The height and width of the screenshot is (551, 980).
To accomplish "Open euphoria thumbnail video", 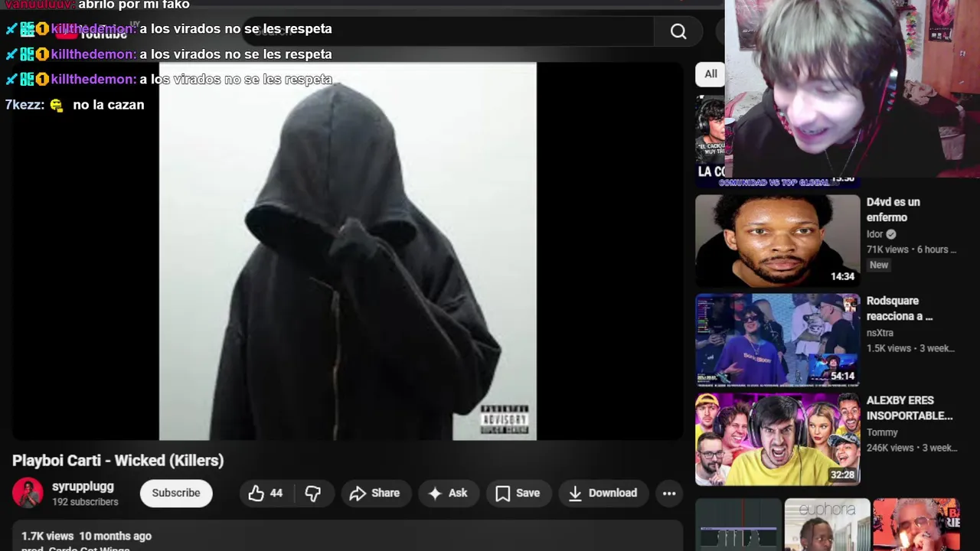I will pyautogui.click(x=827, y=524).
